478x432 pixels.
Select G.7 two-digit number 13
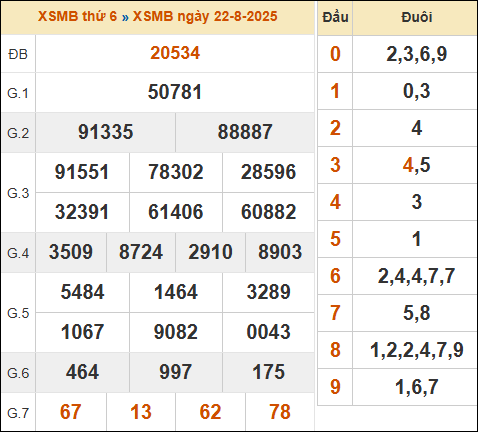click(x=141, y=412)
